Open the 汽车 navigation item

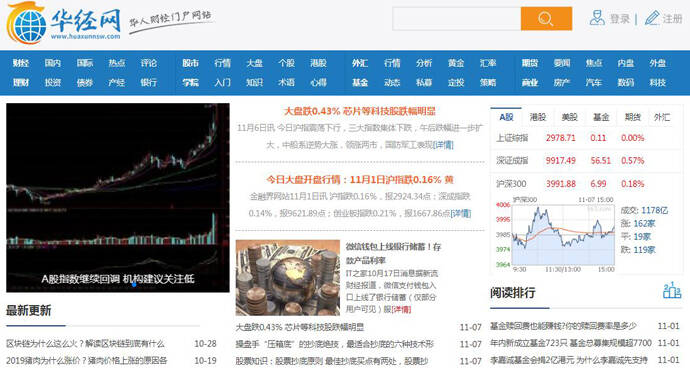click(594, 82)
